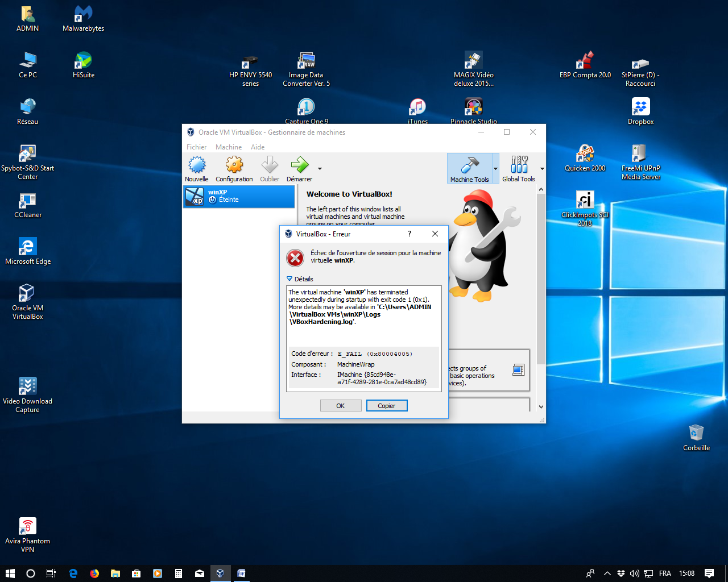The image size is (728, 582).
Task: Open Image Data Converter shortcut
Action: click(306, 69)
